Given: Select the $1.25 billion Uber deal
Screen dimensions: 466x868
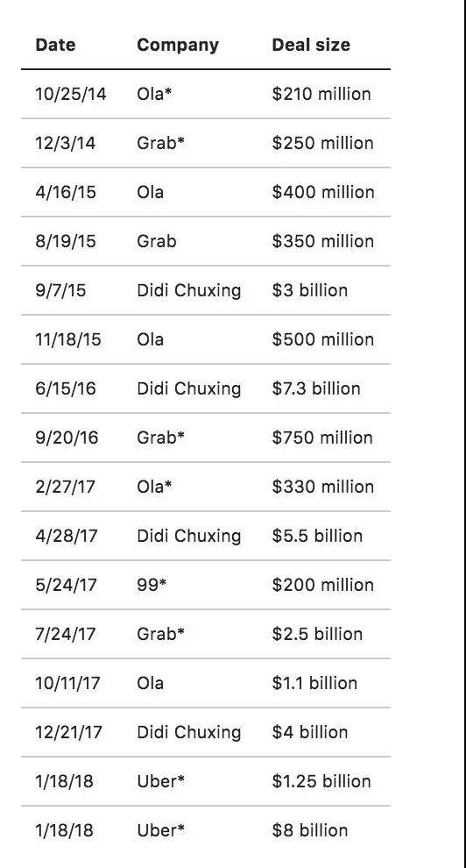Looking at the screenshot, I should pos(321,781).
